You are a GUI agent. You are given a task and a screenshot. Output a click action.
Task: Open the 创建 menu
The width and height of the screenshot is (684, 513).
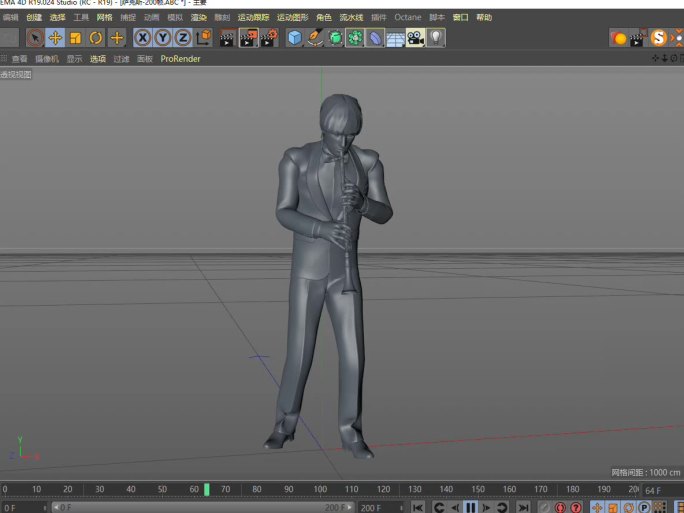(x=34, y=17)
